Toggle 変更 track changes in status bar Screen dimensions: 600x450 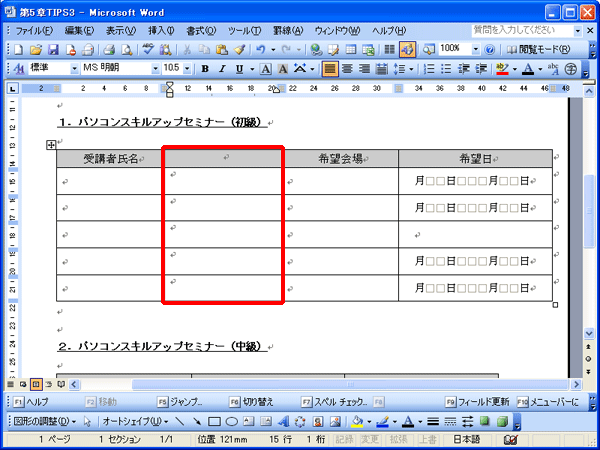coord(370,440)
